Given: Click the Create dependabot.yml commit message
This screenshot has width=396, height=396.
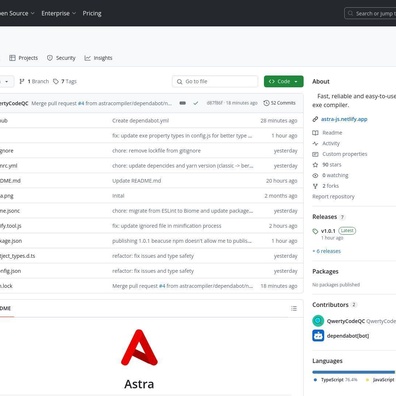Looking at the screenshot, I should tap(140, 121).
